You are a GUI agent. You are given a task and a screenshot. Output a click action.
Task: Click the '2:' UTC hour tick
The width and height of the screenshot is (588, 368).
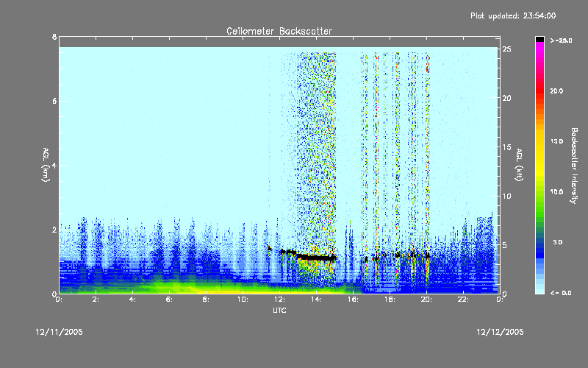96,300
